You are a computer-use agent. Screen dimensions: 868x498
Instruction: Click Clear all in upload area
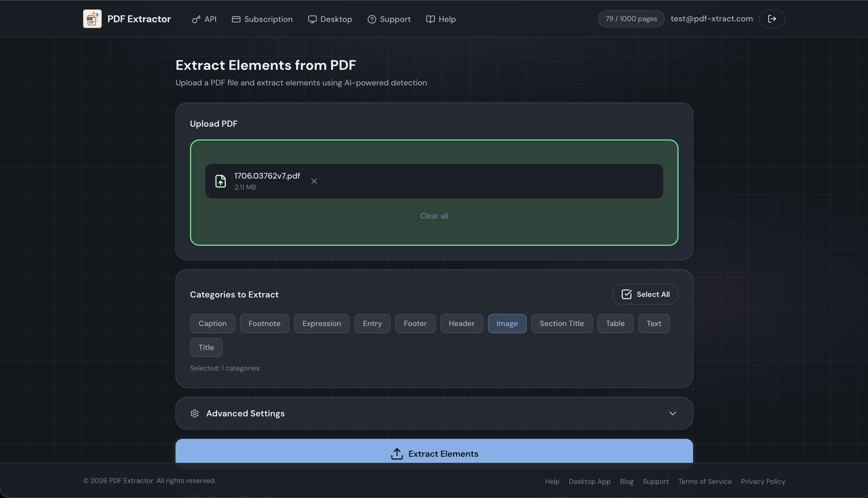tap(434, 216)
